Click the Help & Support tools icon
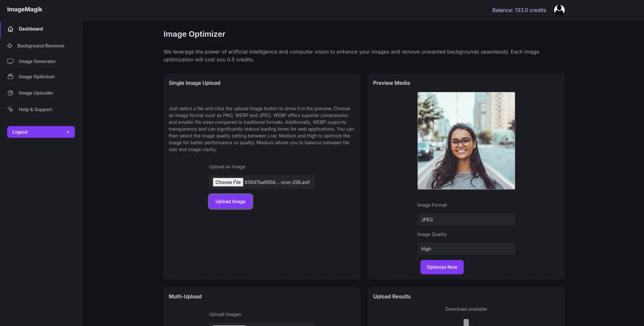This screenshot has width=644, height=326. pos(10,109)
